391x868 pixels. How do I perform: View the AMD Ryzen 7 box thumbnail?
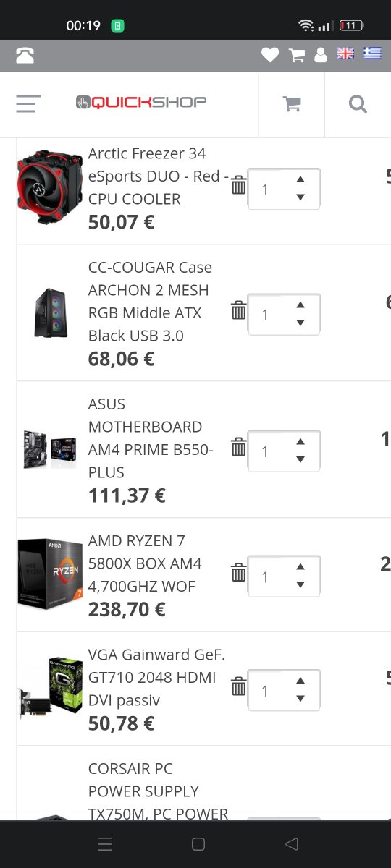(50, 574)
